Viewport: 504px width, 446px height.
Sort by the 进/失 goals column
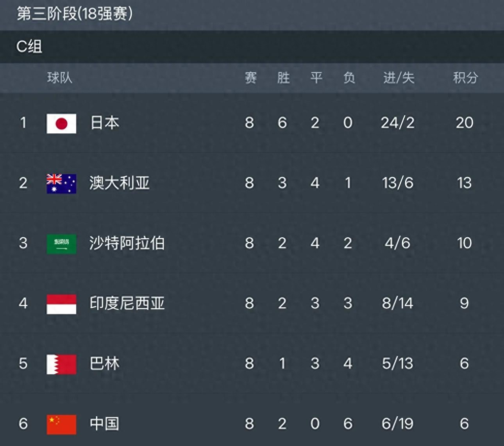(399, 78)
